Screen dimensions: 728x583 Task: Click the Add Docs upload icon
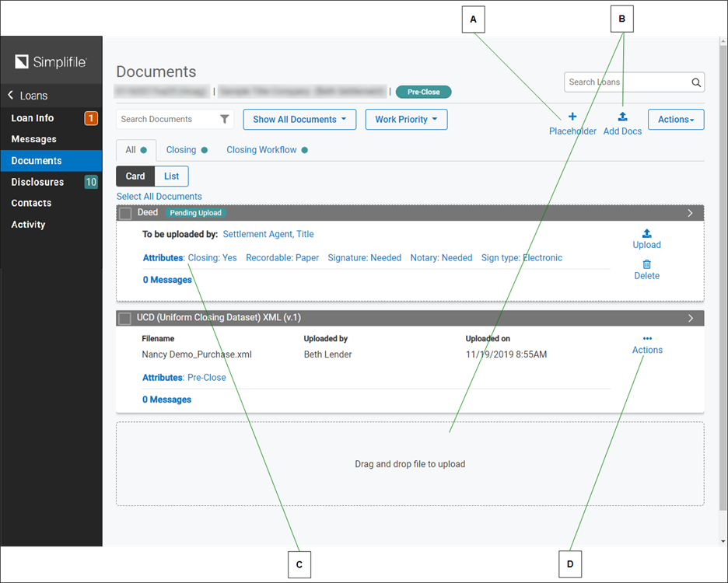622,117
